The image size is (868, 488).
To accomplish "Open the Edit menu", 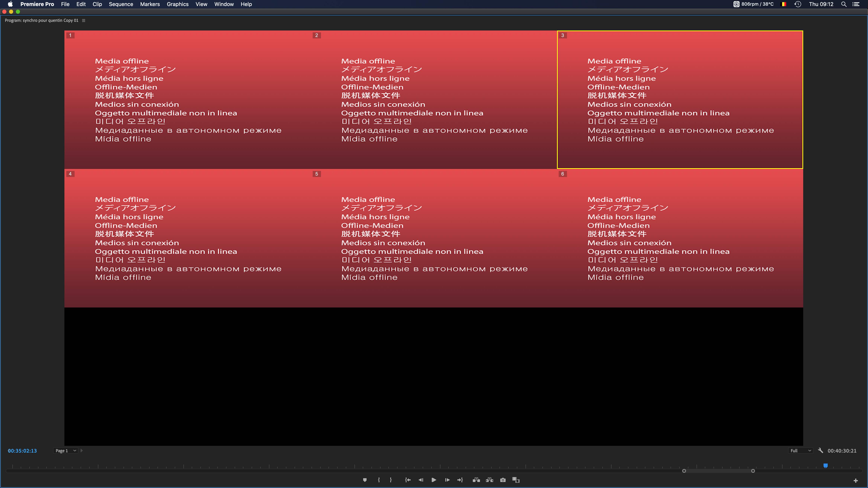I will [x=81, y=4].
